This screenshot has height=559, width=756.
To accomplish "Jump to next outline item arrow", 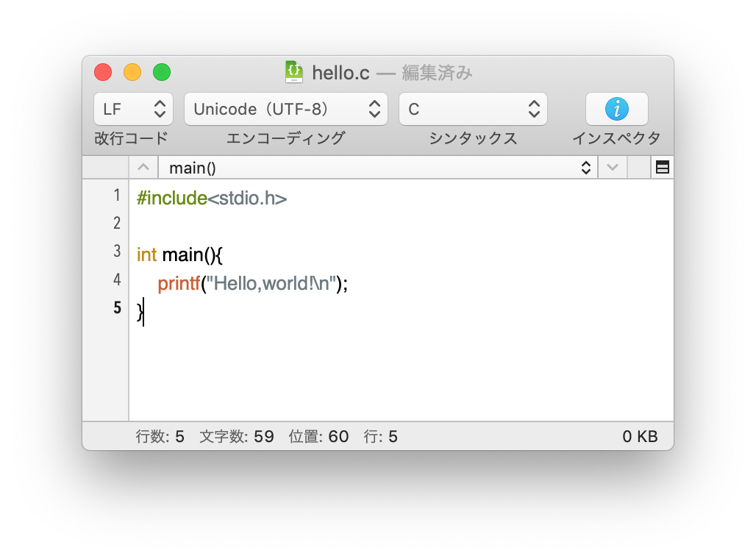I will pyautogui.click(x=613, y=168).
